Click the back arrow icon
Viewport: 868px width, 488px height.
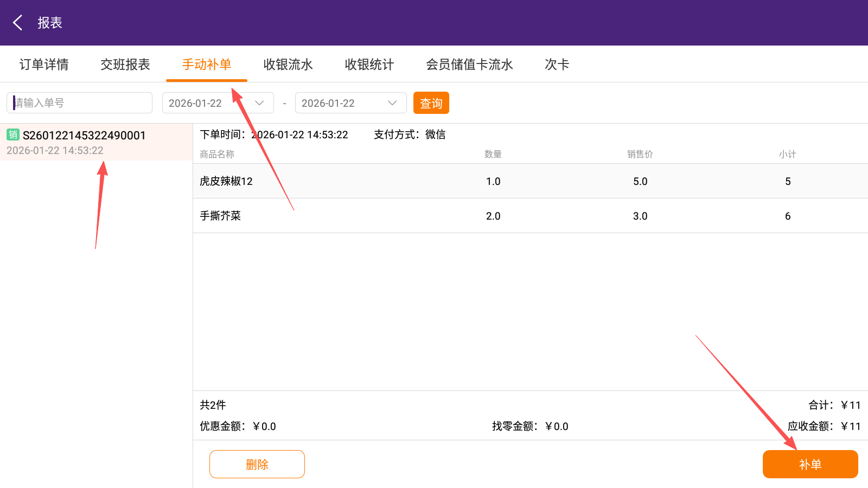[17, 23]
